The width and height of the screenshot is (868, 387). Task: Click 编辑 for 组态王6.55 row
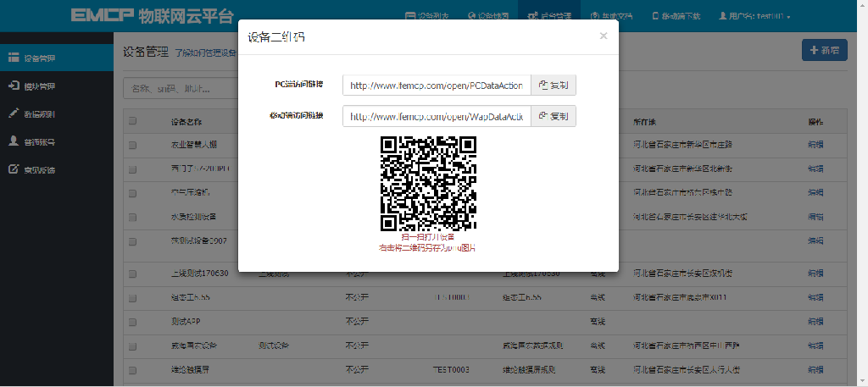tap(815, 297)
